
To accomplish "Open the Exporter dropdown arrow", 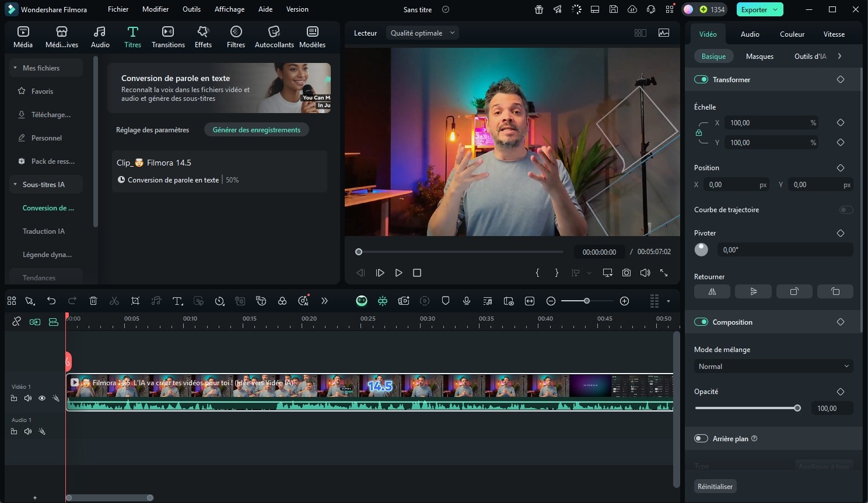I will tap(775, 9).
